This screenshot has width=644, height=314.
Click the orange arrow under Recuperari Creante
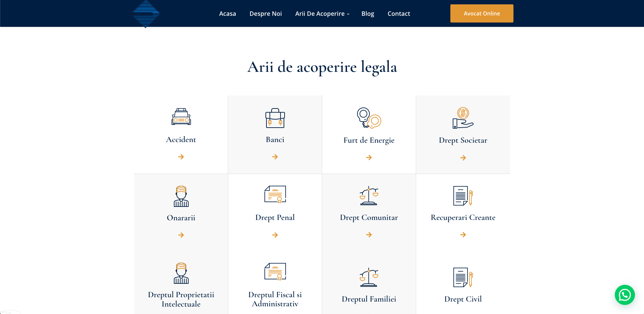coord(463,235)
